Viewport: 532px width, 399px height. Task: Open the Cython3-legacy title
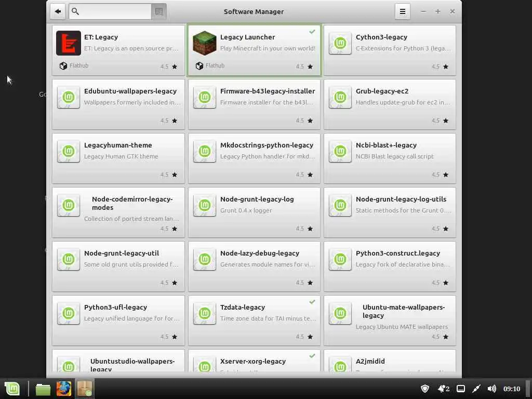pos(381,37)
